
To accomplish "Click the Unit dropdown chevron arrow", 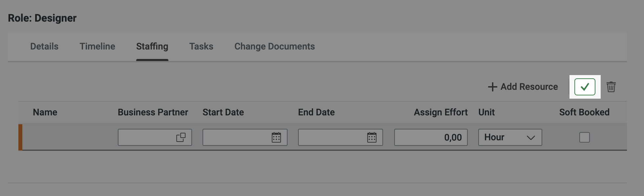I will click(x=531, y=138).
